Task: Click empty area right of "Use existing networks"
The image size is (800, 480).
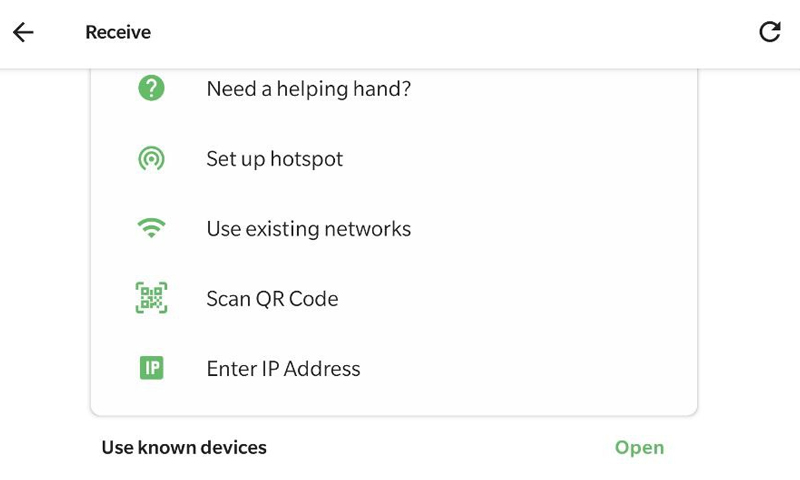Action: [550, 229]
